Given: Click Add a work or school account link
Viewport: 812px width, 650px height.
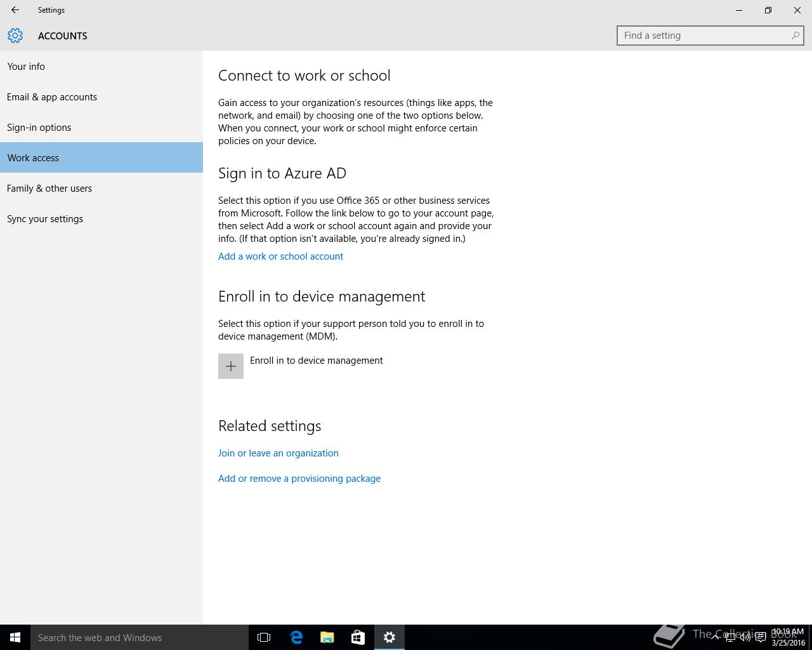Looking at the screenshot, I should (280, 256).
